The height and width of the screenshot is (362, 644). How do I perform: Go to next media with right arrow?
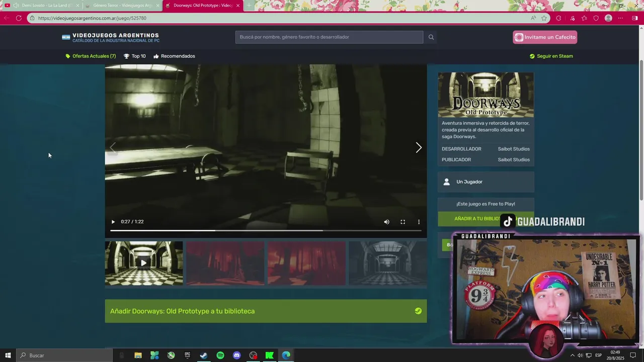418,147
